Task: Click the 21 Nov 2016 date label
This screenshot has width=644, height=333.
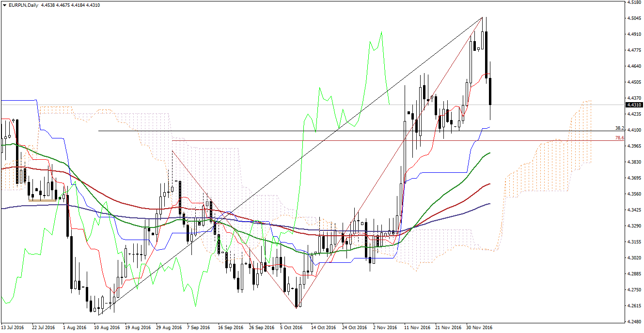Action: point(447,328)
